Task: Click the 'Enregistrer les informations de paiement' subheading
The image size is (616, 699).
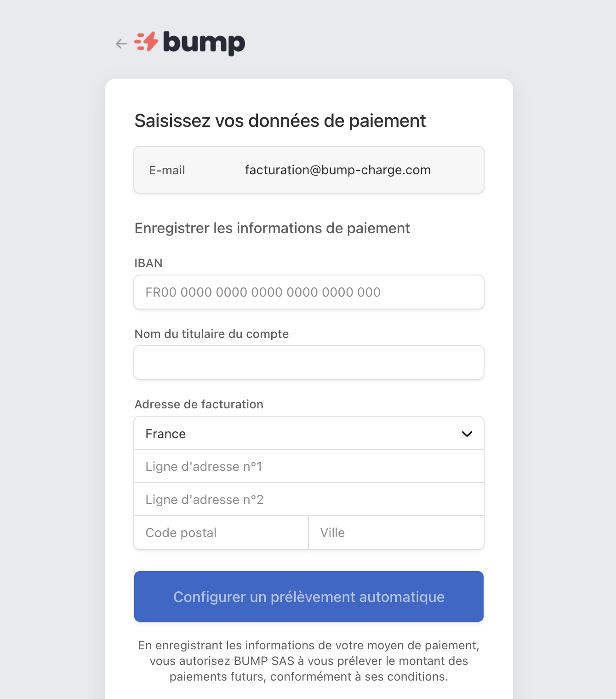Action: pos(272,228)
